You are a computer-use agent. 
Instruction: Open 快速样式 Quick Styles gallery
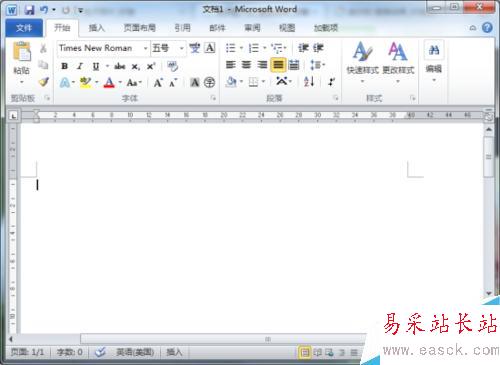pyautogui.click(x=362, y=62)
